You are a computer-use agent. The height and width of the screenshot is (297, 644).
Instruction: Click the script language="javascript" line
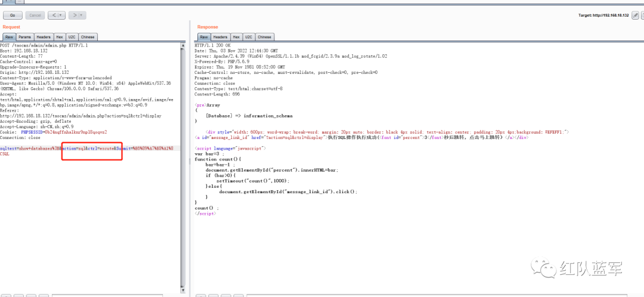click(x=230, y=148)
